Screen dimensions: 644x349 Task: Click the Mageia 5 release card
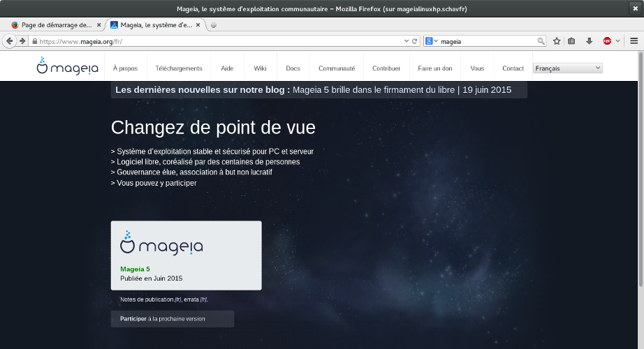pos(186,255)
